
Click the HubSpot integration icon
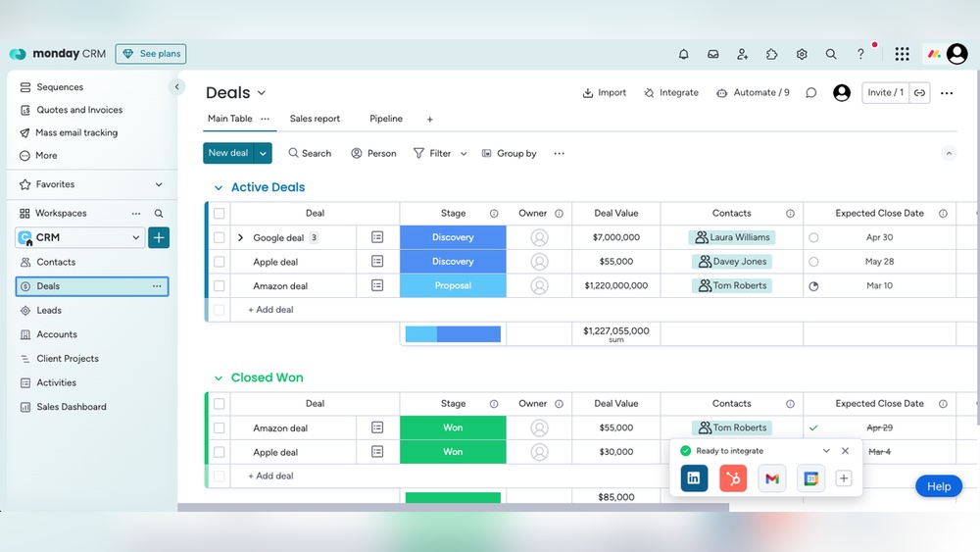(732, 478)
